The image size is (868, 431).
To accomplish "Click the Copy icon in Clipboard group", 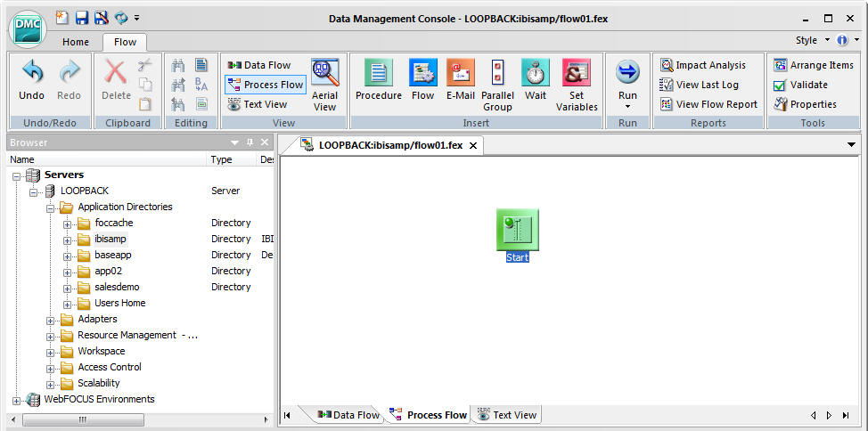I will tap(145, 85).
